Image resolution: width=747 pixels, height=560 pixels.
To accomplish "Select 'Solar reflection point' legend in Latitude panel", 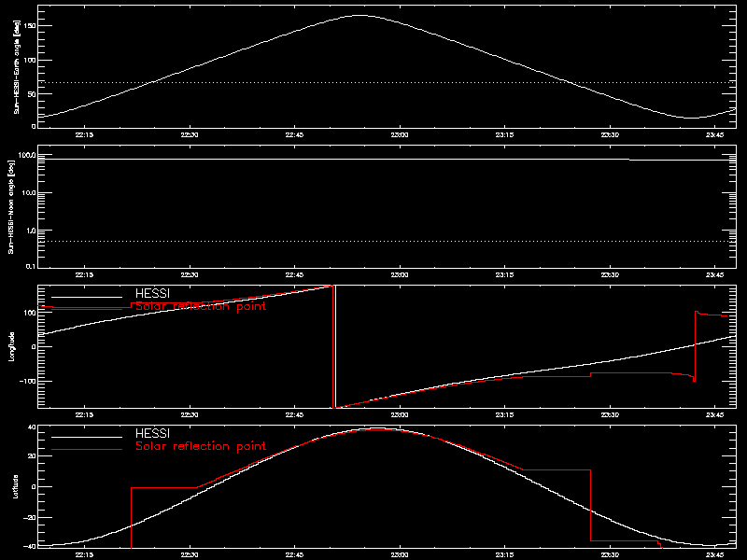I will click(x=201, y=446).
